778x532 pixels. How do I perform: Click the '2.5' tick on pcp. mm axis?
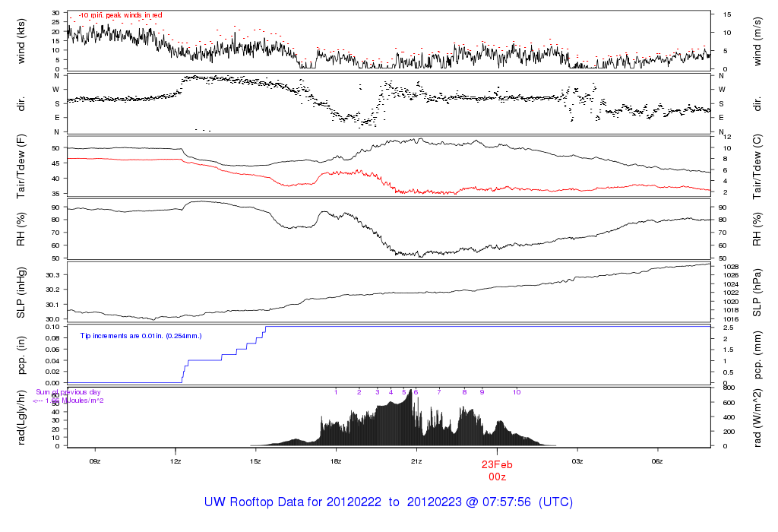pos(728,328)
